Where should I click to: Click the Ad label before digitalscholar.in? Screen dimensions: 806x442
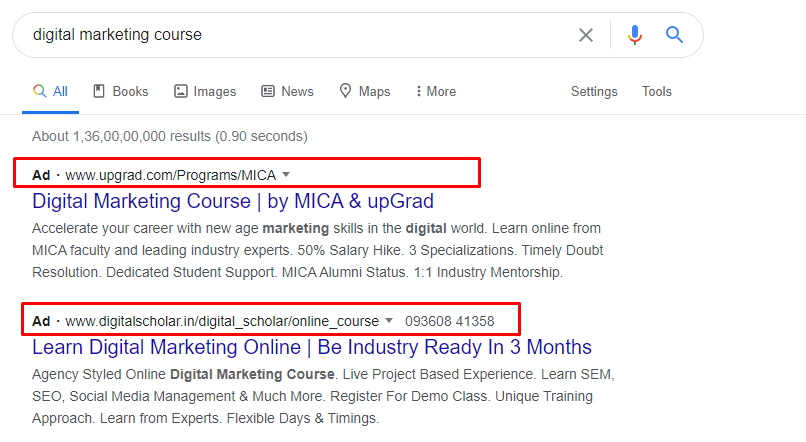tap(41, 321)
